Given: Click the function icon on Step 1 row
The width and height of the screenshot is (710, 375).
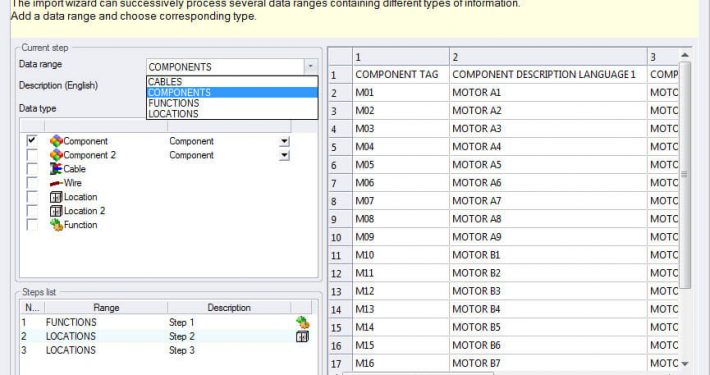Looking at the screenshot, I should click(302, 322).
